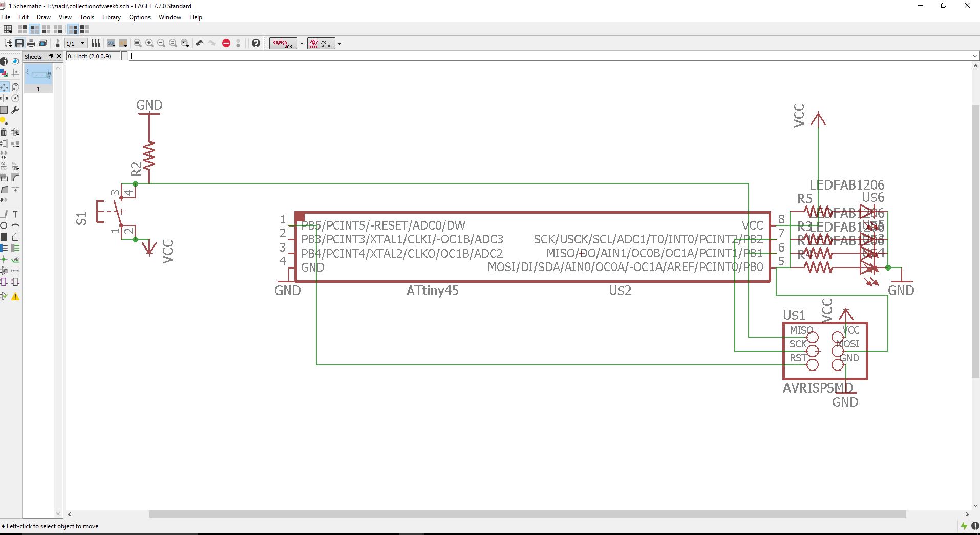
Task: Select the Smash tool
Action: (4, 178)
